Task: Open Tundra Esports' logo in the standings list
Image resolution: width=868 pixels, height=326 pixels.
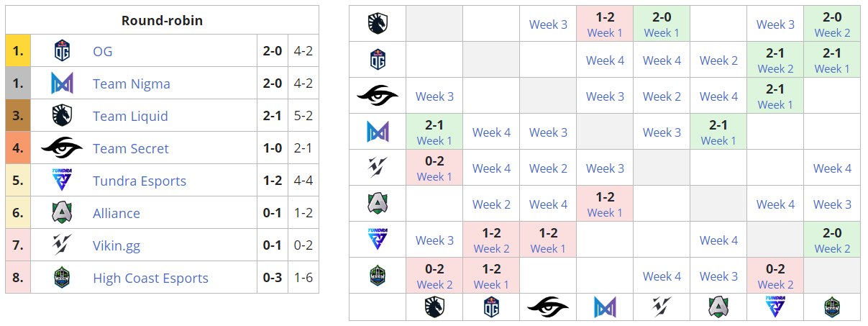Action: 63,181
